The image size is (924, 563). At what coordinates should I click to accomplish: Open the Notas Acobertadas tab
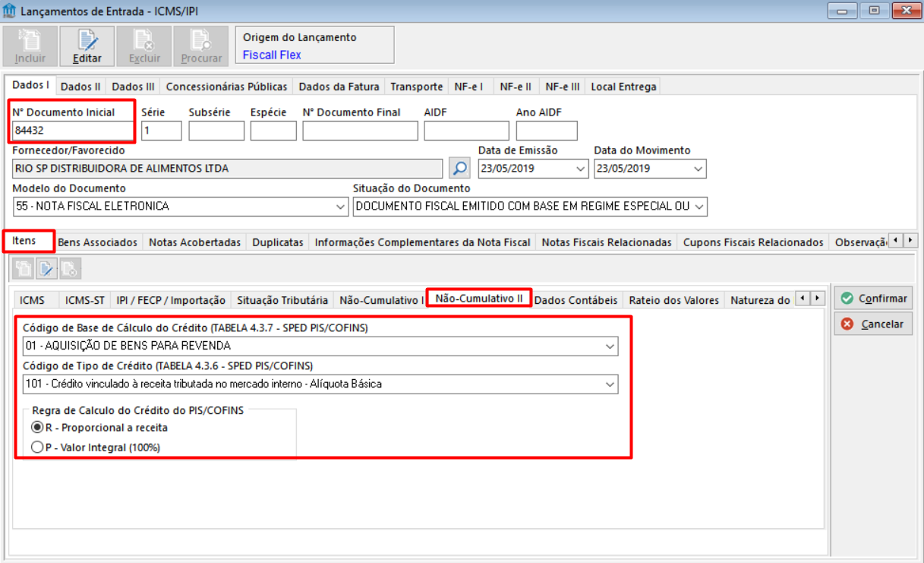194,242
